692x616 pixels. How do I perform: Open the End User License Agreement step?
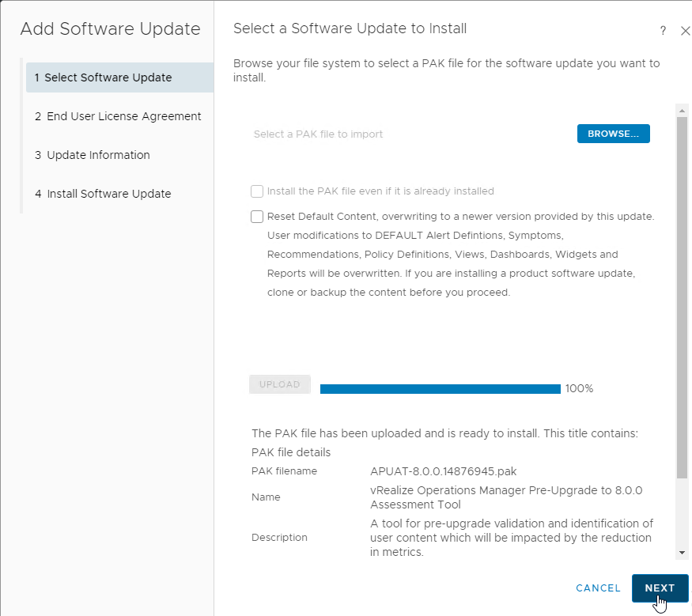click(119, 116)
